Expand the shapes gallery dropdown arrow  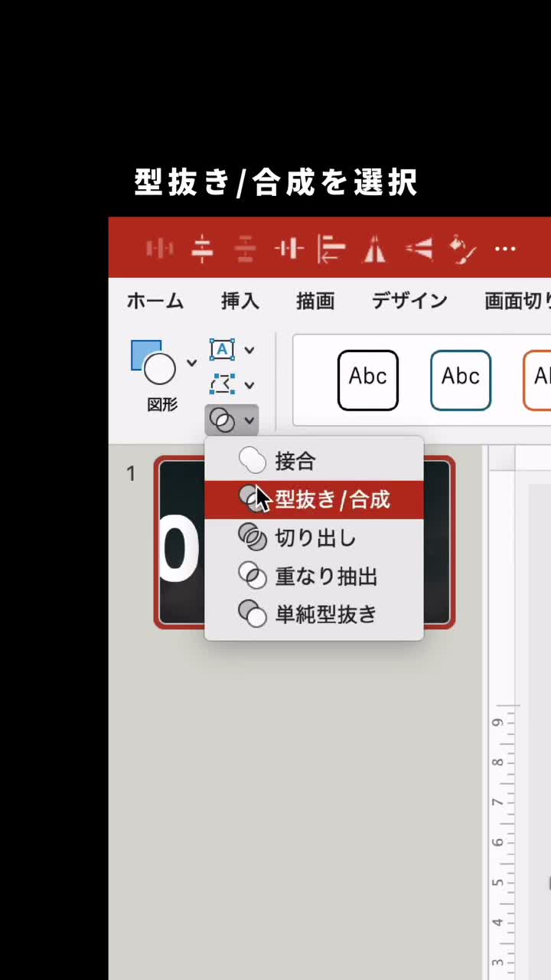[191, 363]
